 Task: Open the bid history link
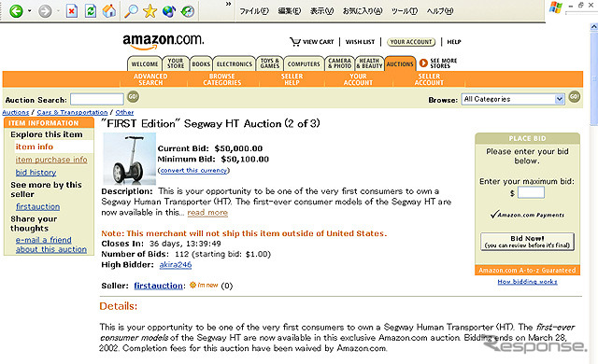click(x=36, y=173)
